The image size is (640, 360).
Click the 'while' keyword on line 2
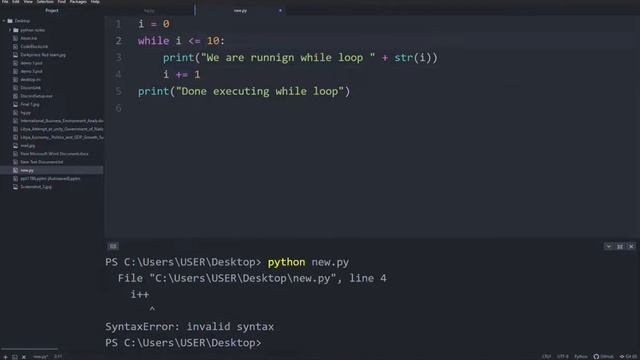click(x=153, y=41)
